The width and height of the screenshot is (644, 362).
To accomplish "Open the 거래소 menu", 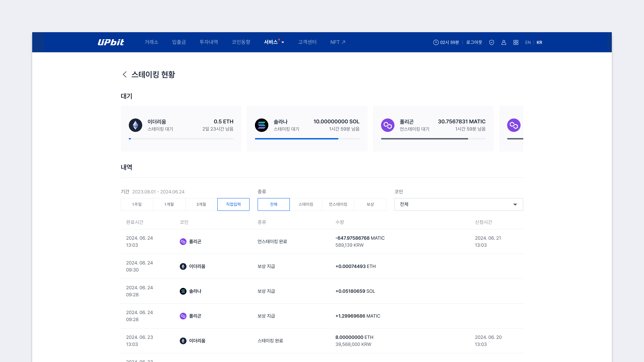I will click(x=151, y=42).
